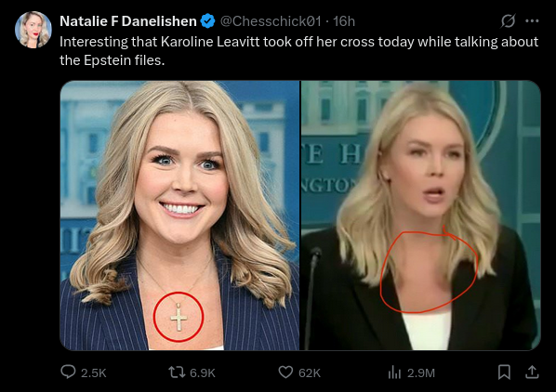The width and height of the screenshot is (556, 392).
Task: Open the author's profile avatar
Action: tap(33, 30)
